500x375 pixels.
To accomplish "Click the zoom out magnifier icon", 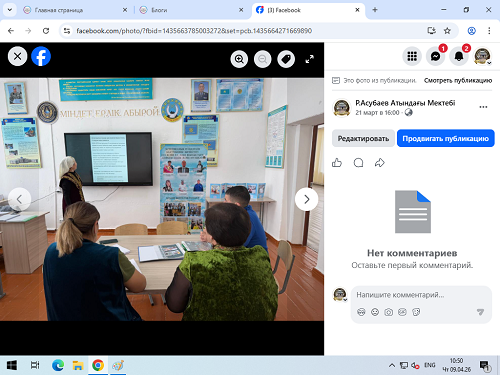I will point(263,59).
